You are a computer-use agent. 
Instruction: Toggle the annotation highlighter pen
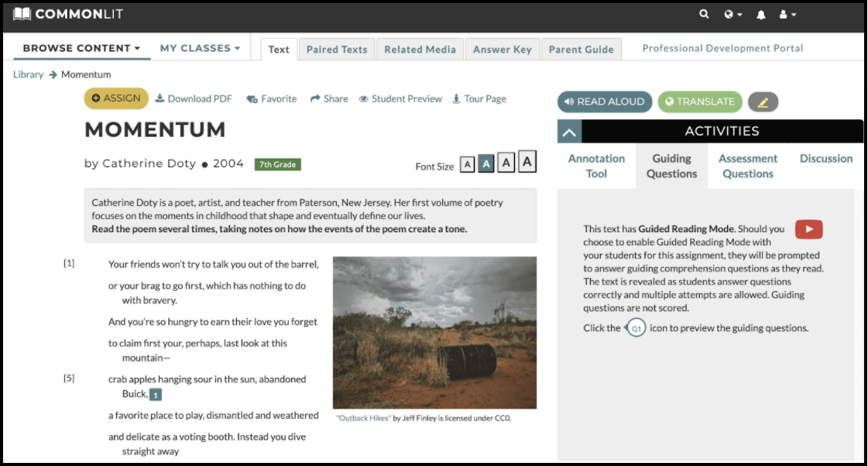(x=763, y=101)
